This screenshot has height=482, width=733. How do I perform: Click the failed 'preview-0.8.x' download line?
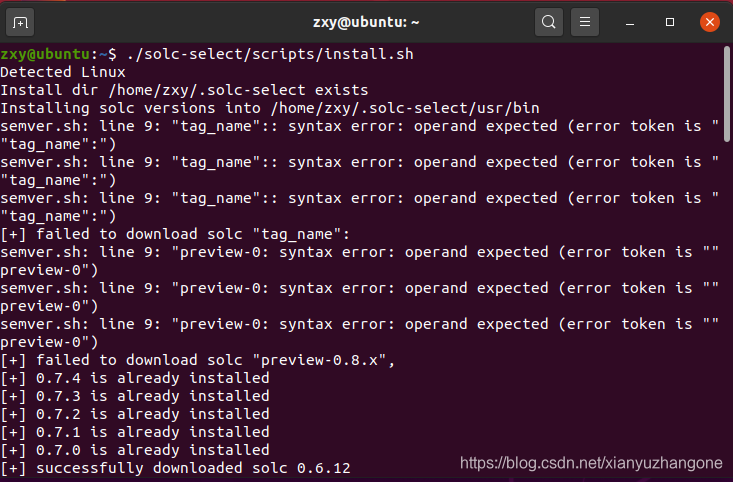[197, 360]
